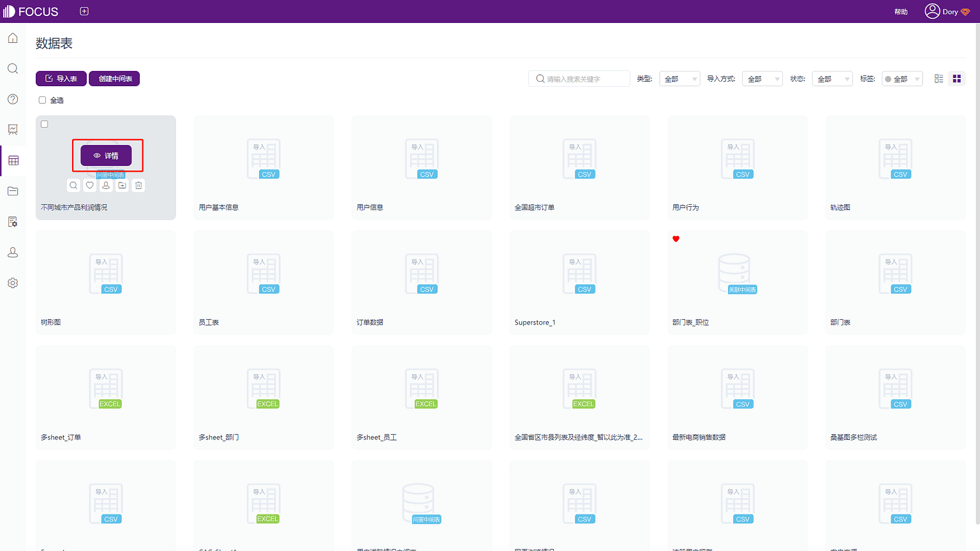Open the 员工表 table card
980x551 pixels.
coord(264,282)
